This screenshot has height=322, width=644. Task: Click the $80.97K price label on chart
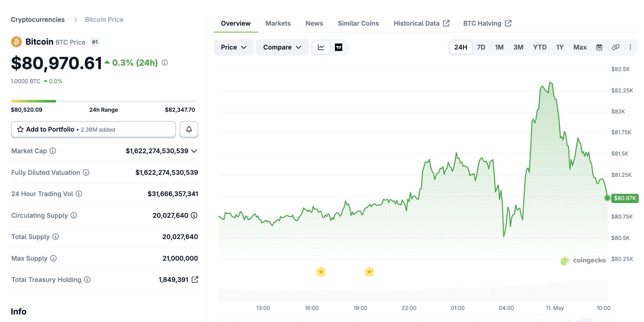point(625,198)
